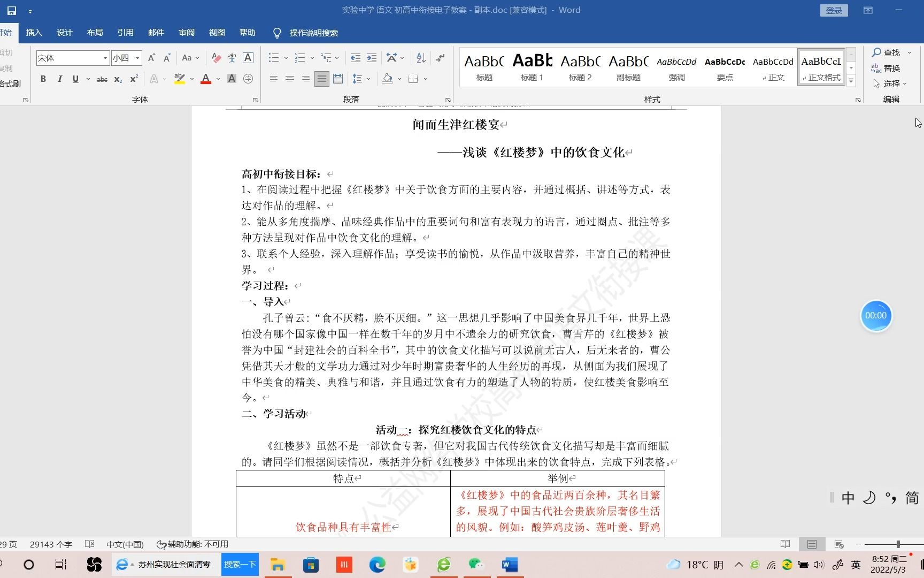
Task: Open the borders dropdown arrow
Action: coord(426,79)
